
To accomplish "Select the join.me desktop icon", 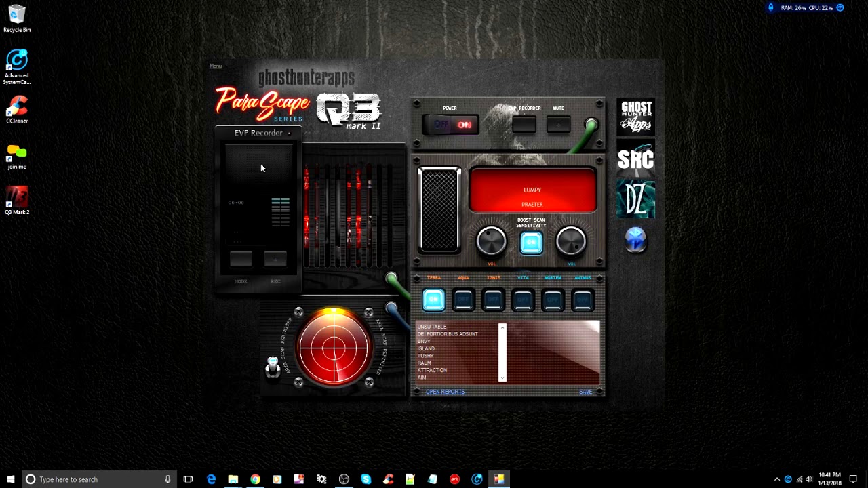I will point(17,157).
